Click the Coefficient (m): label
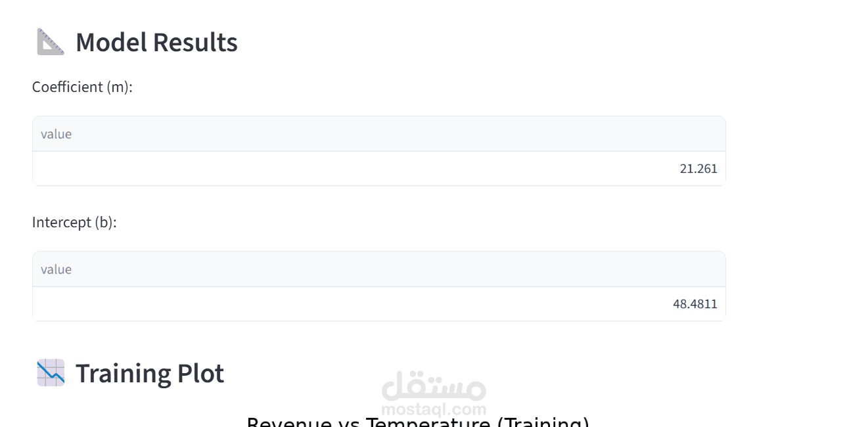The image size is (868, 427). [x=82, y=87]
